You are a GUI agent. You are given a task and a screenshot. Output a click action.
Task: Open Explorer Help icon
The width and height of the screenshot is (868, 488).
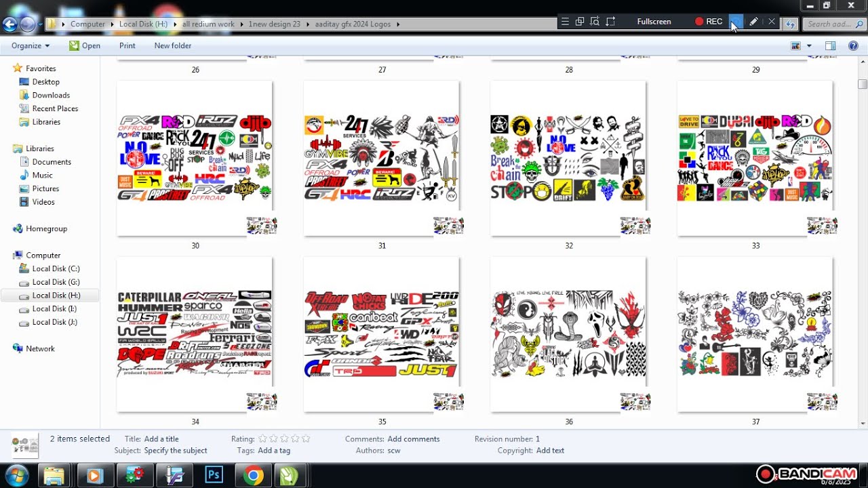point(853,45)
